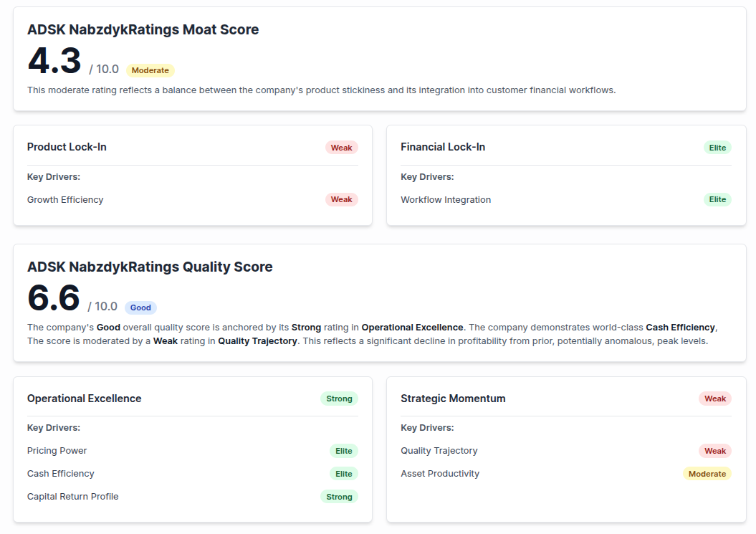Click the ADSK NabzdykRatings Quality Score heading
756x534 pixels.
pos(150,267)
